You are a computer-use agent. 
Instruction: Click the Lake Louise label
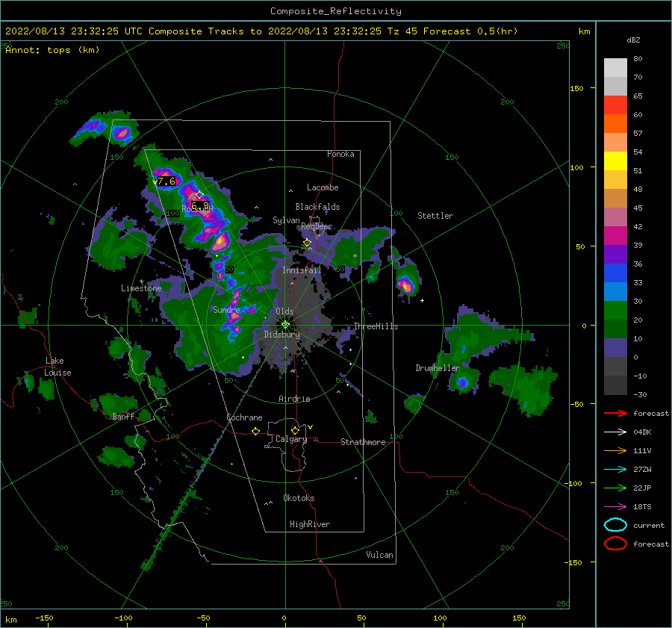57,367
